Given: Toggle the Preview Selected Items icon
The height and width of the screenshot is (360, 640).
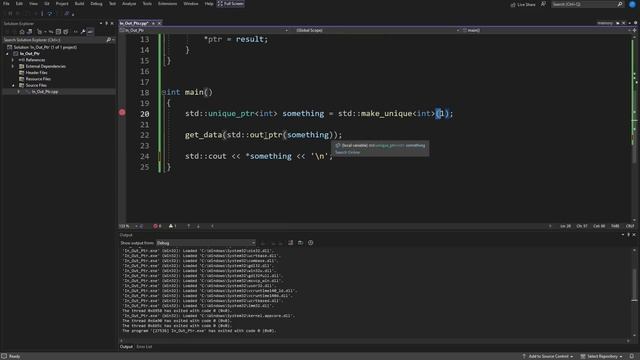Looking at the screenshot, I should tap(90, 32).
